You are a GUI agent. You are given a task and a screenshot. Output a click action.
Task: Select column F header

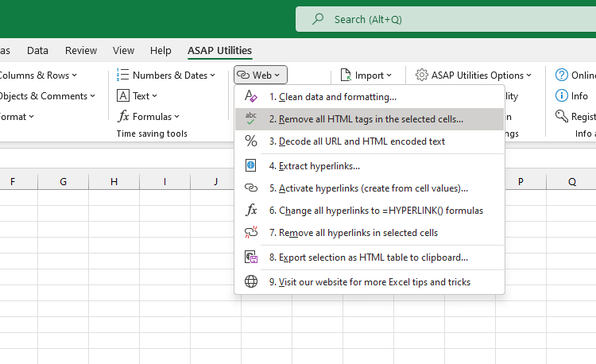tap(18, 182)
